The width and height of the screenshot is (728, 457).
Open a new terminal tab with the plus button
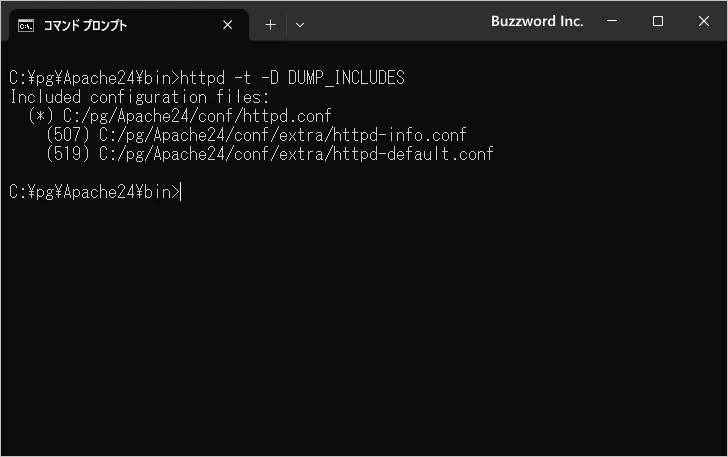pos(270,25)
